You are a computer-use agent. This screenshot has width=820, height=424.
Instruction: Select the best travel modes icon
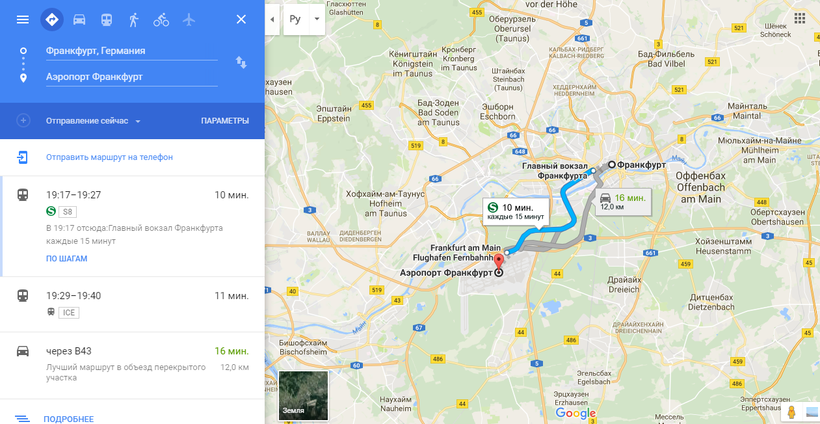[52, 20]
